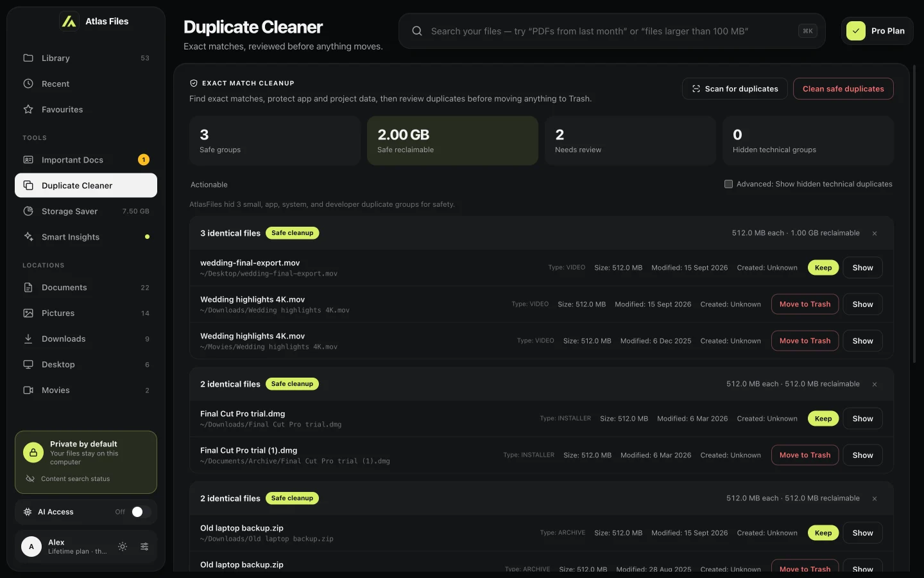Click the 2.00 GB Safe reclaimable card
Screen dimensions: 924x578
pos(452,141)
